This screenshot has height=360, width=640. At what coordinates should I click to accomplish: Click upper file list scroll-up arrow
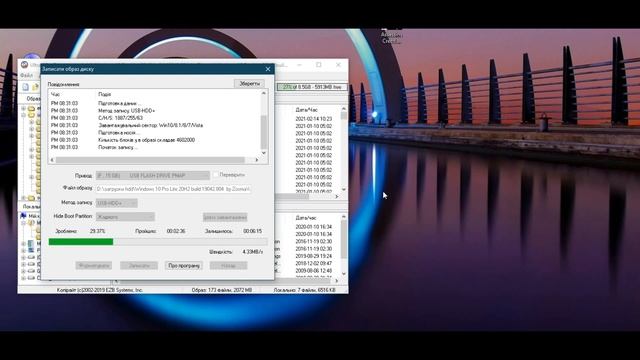pyautogui.click(x=344, y=109)
